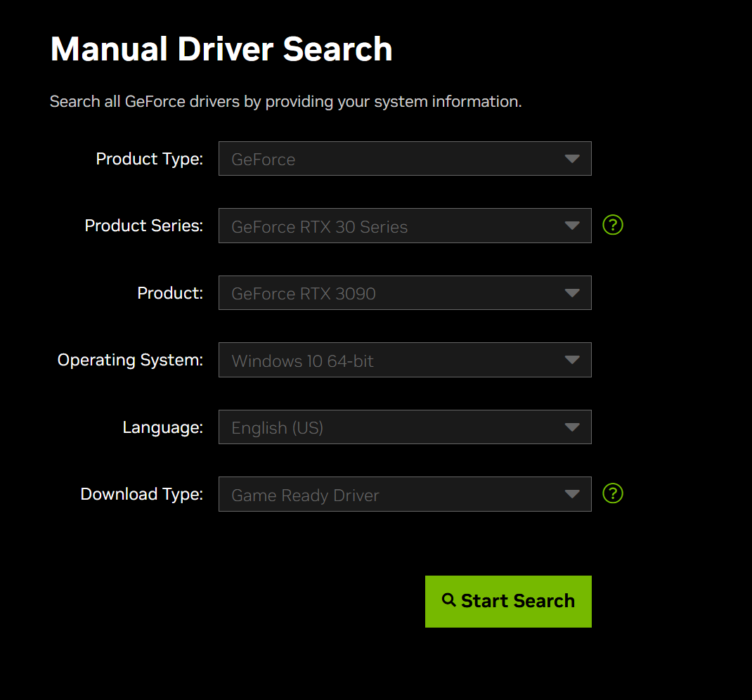Open the Product Type dropdown
Image resolution: width=752 pixels, height=700 pixels.
point(405,159)
